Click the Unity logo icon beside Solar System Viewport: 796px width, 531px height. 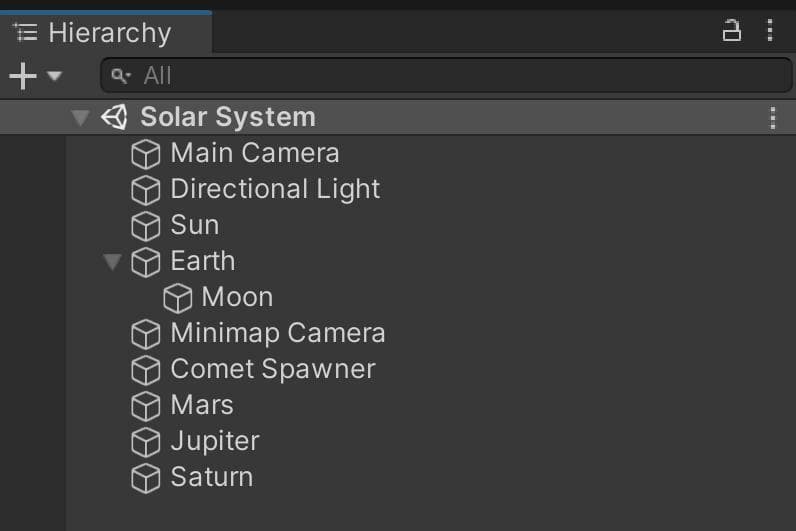click(x=114, y=117)
